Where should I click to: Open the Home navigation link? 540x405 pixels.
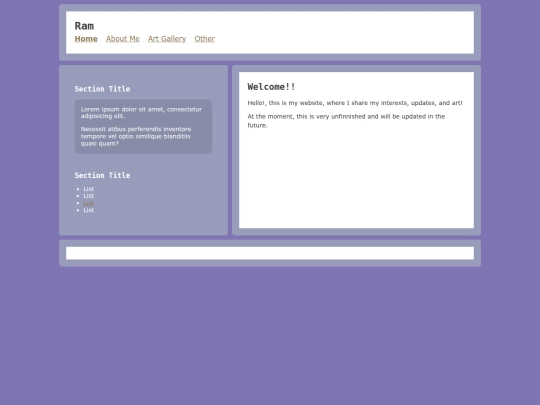86,39
